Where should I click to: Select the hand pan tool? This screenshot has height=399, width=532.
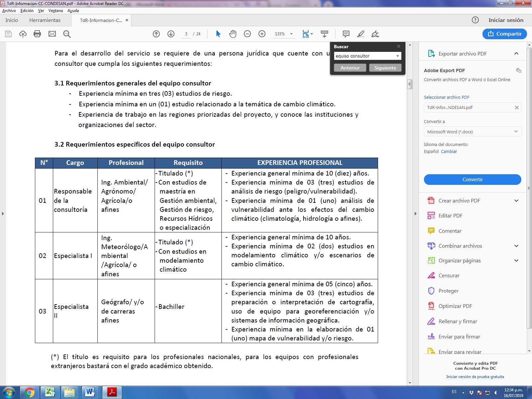click(233, 34)
